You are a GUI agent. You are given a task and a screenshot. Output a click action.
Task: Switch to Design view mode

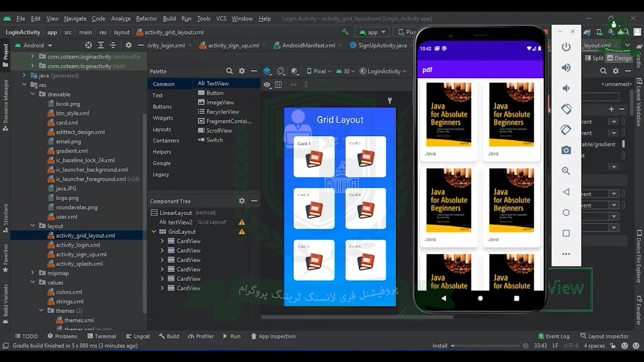point(618,58)
